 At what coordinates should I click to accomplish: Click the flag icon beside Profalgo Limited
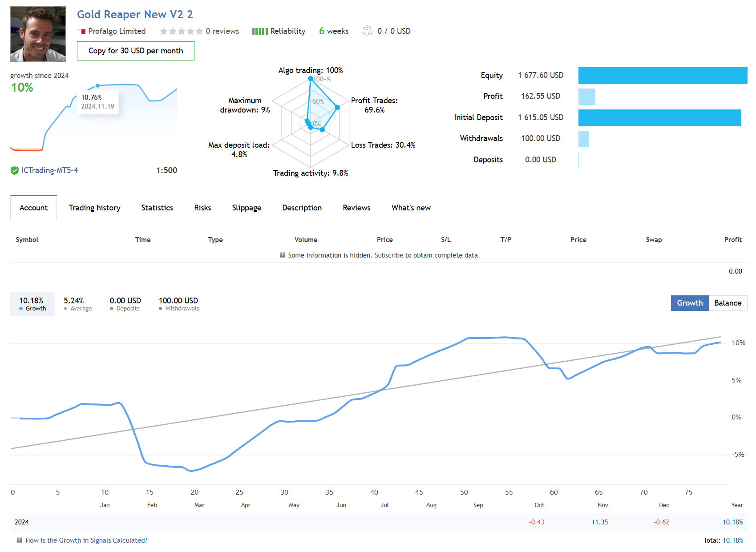tap(83, 31)
